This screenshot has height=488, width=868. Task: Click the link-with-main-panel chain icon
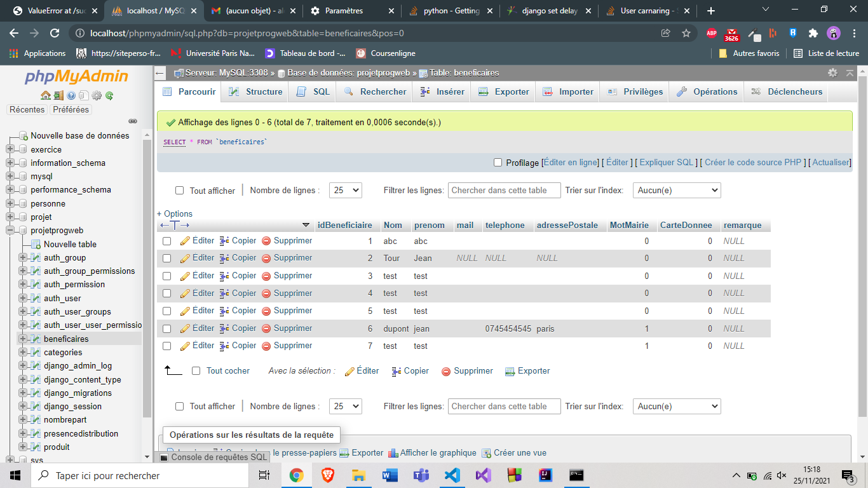133,121
